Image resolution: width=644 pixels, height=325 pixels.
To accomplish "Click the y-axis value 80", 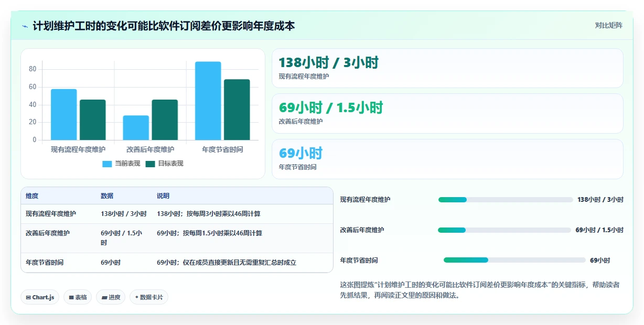I will click(x=33, y=69).
